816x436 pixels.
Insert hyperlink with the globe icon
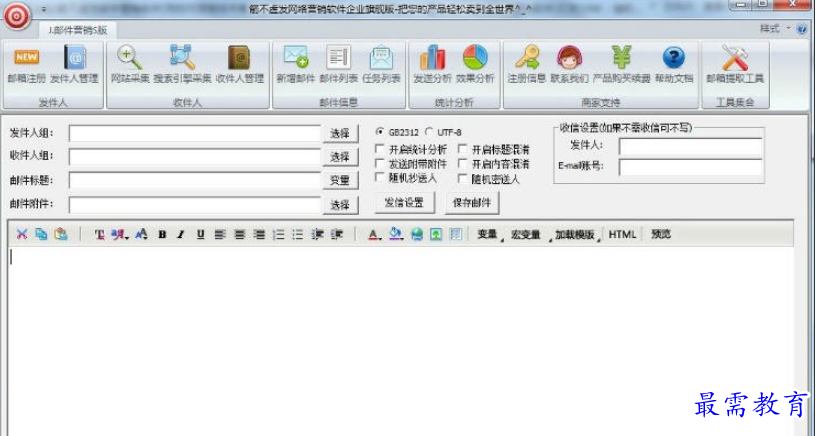coord(417,235)
